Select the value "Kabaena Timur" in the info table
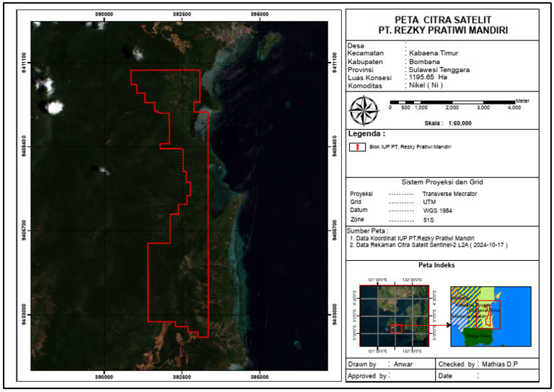The width and height of the screenshot is (554, 392). (x=434, y=53)
